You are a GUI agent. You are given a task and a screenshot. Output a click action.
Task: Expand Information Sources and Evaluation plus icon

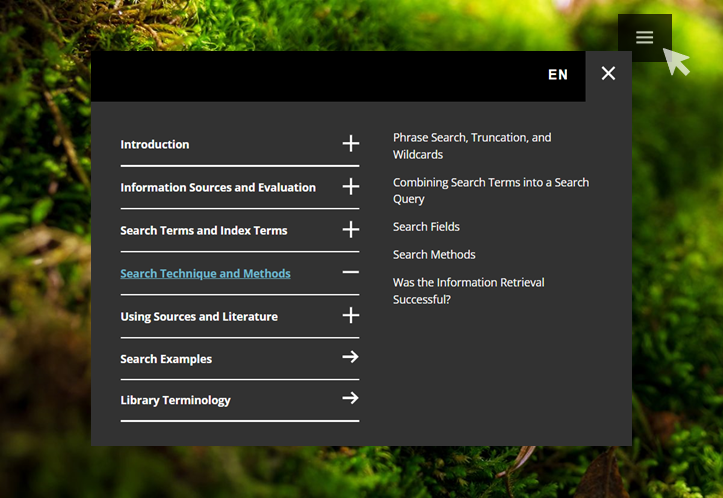tap(350, 186)
